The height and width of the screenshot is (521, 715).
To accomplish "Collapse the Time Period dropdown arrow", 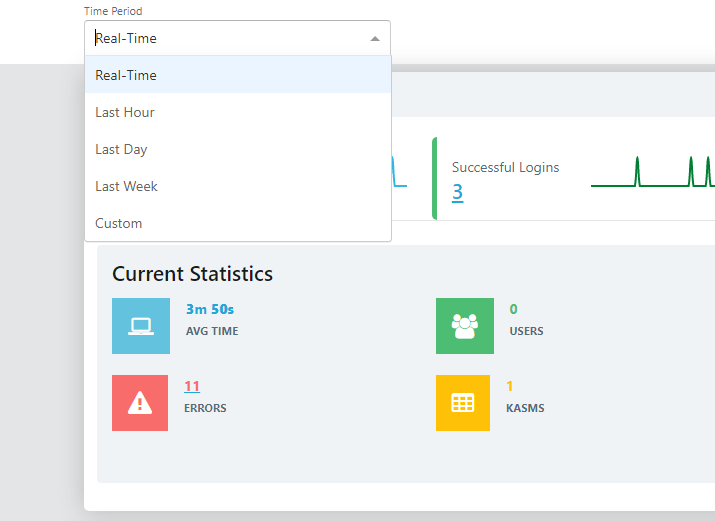I will tap(375, 39).
